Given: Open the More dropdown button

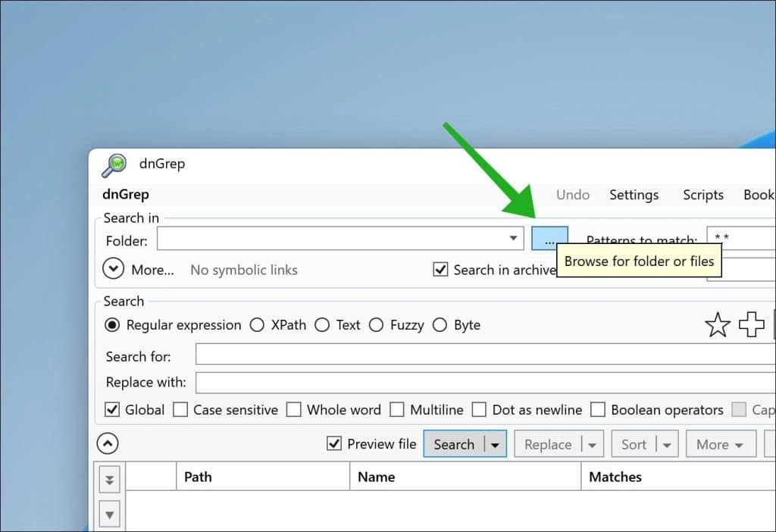Looking at the screenshot, I should [x=721, y=444].
